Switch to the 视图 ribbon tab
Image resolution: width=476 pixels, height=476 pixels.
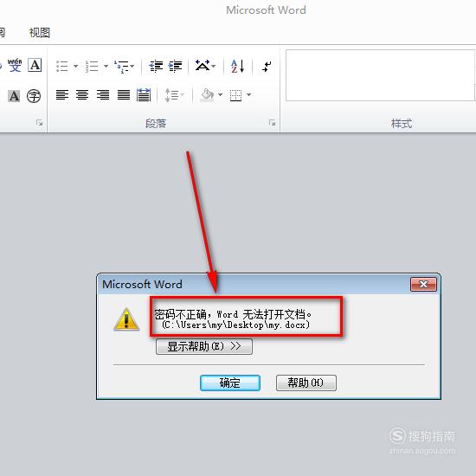click(x=40, y=33)
